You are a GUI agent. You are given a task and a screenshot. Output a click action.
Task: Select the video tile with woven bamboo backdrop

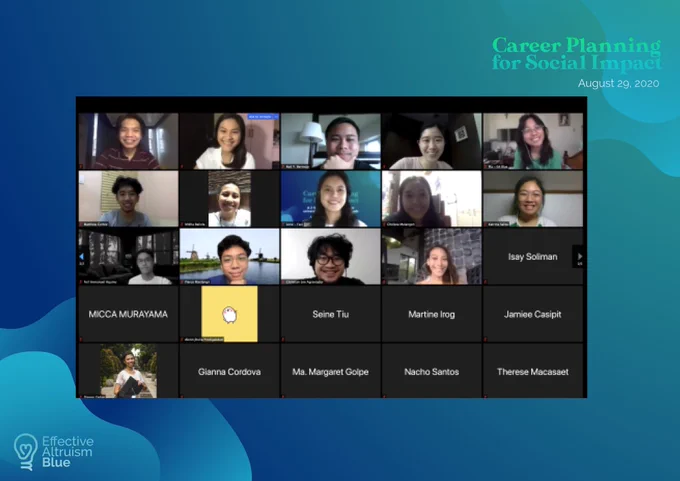tap(229, 199)
